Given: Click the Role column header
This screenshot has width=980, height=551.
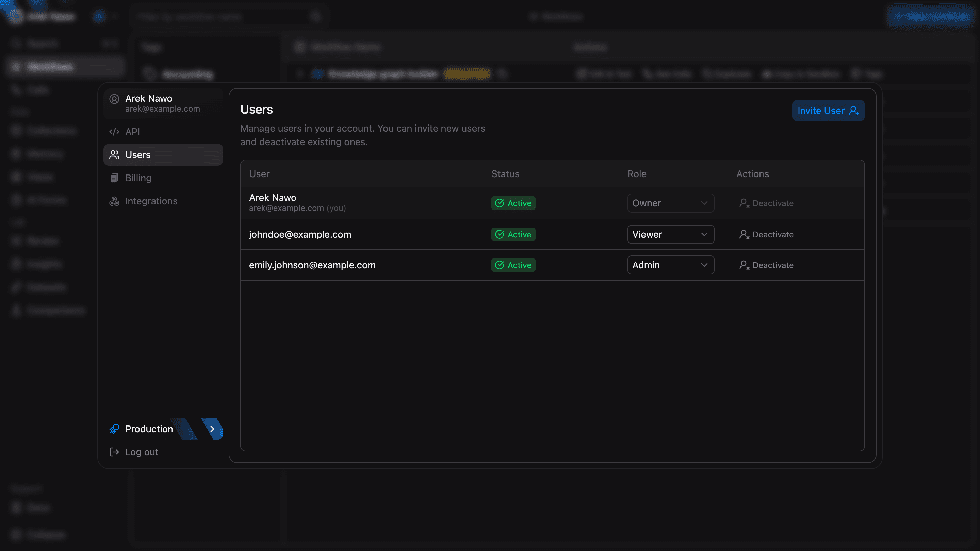Looking at the screenshot, I should coord(637,174).
